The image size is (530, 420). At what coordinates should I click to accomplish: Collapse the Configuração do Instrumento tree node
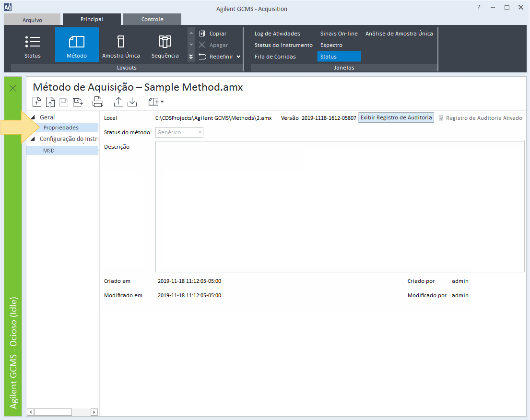(x=33, y=139)
